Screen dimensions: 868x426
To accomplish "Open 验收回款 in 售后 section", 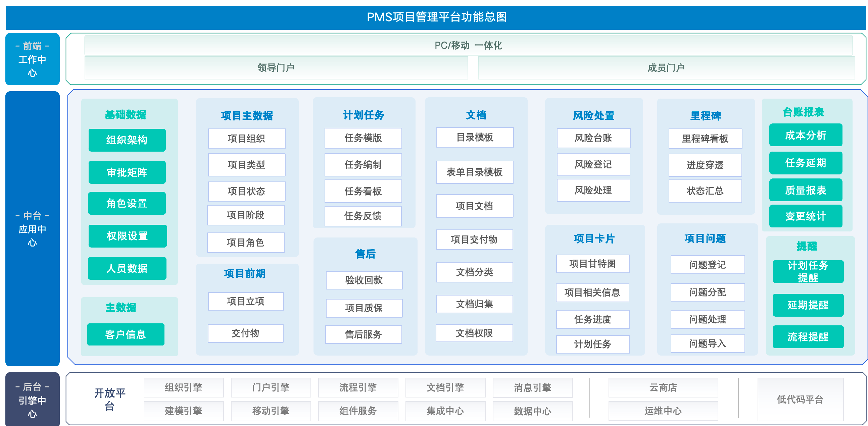I will [x=364, y=280].
